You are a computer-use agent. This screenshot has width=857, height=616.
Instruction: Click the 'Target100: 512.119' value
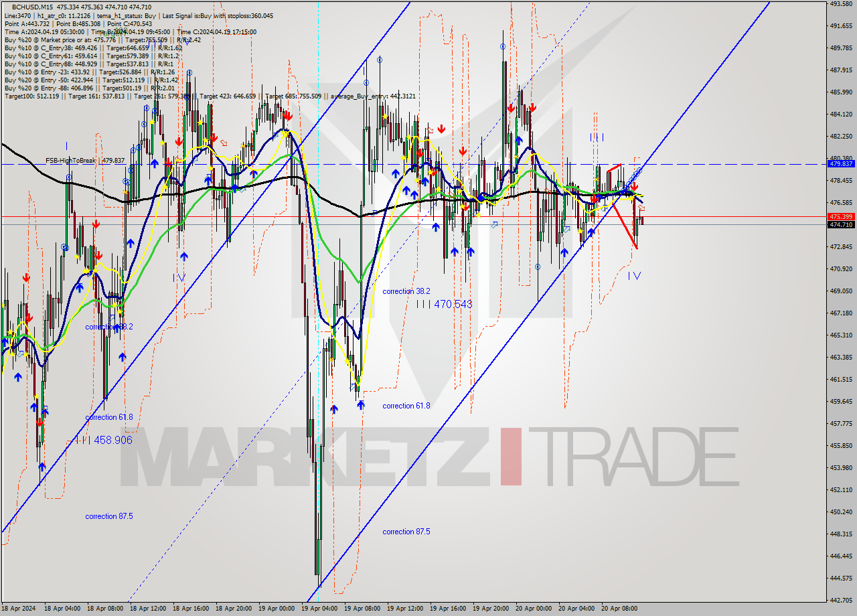point(31,96)
